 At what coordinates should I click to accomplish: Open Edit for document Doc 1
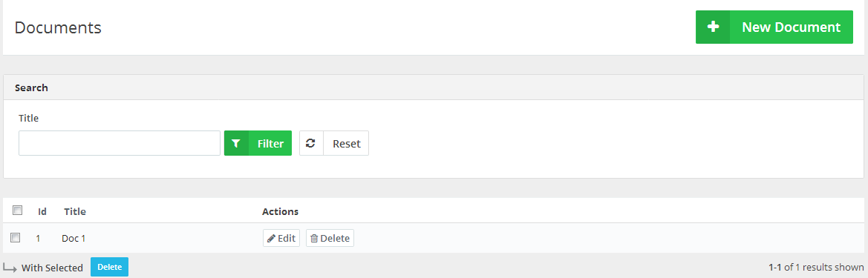[281, 238]
